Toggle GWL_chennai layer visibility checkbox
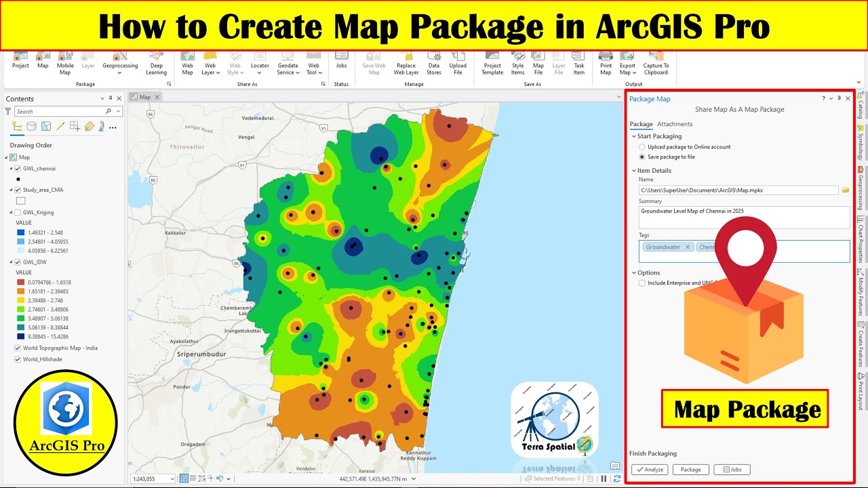 tap(18, 168)
